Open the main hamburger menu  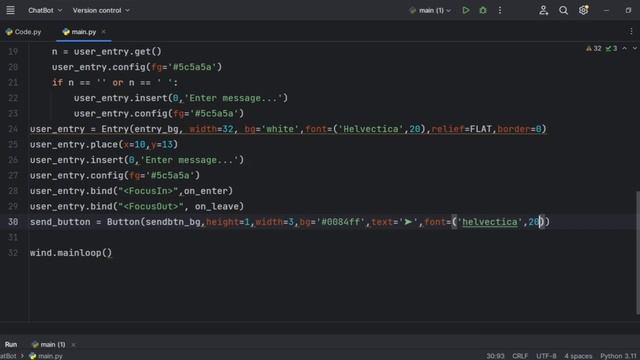(10, 10)
